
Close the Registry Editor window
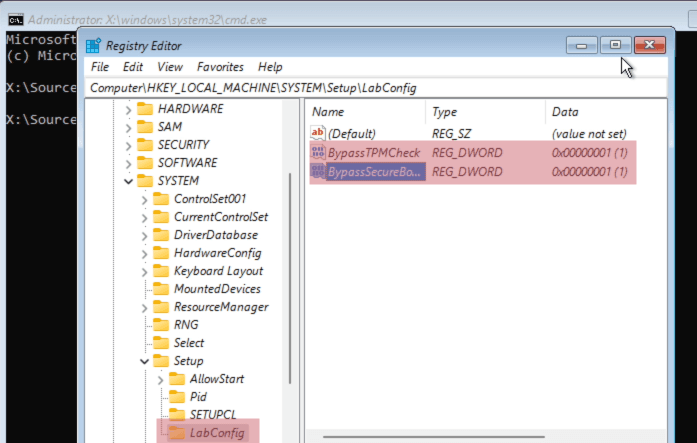click(x=649, y=45)
